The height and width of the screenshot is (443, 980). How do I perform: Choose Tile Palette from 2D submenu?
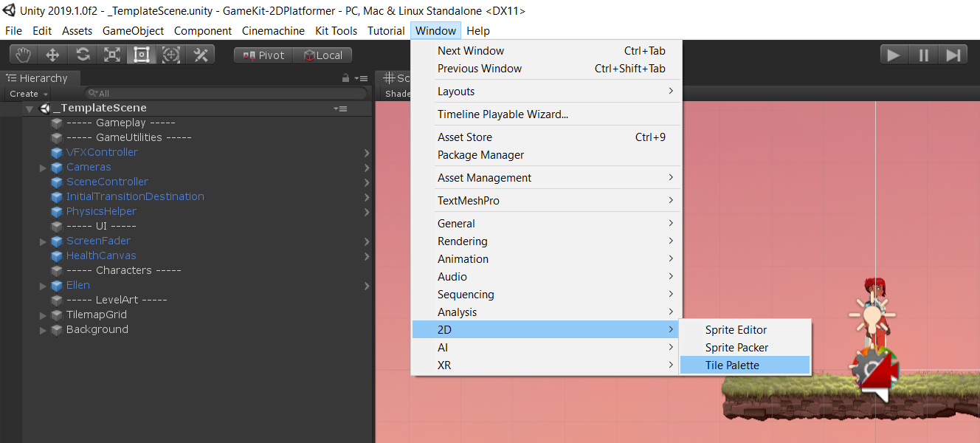click(731, 365)
